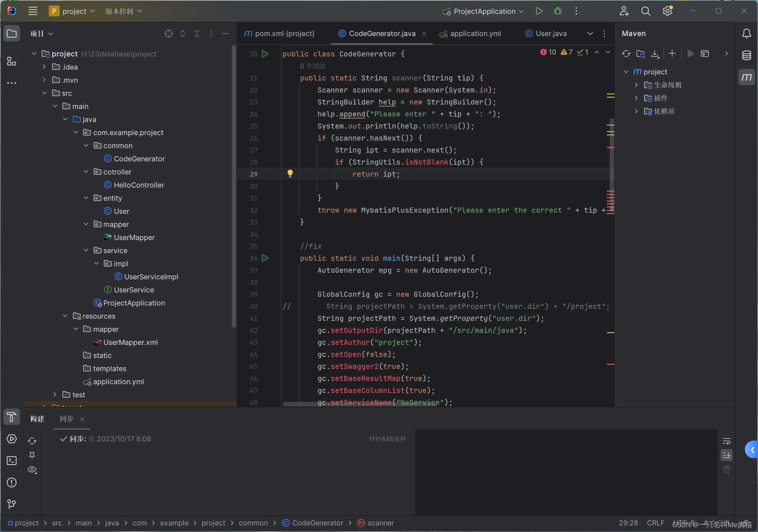
Task: Reload Maven projects with refresh icon
Action: point(626,54)
